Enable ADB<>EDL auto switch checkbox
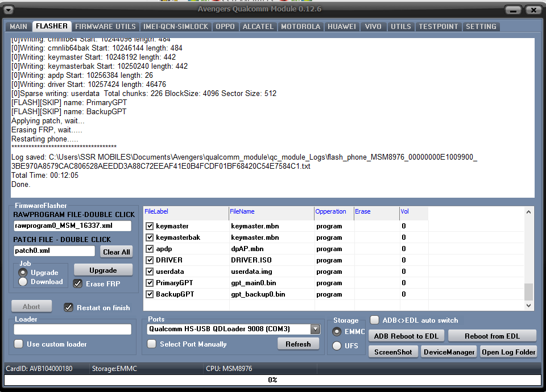 click(x=375, y=320)
